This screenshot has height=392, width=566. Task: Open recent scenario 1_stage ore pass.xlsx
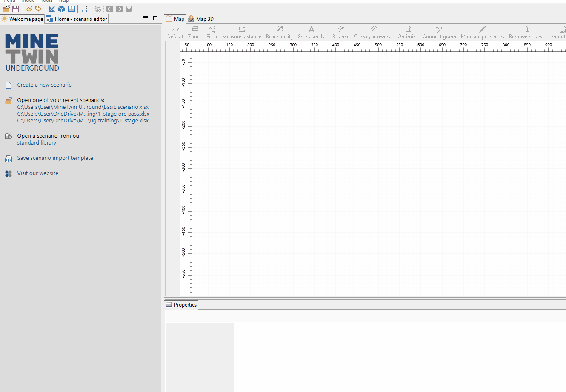click(x=83, y=114)
